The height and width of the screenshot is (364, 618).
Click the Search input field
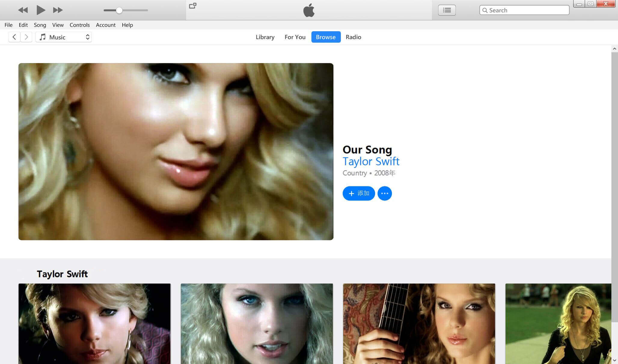coord(525,10)
